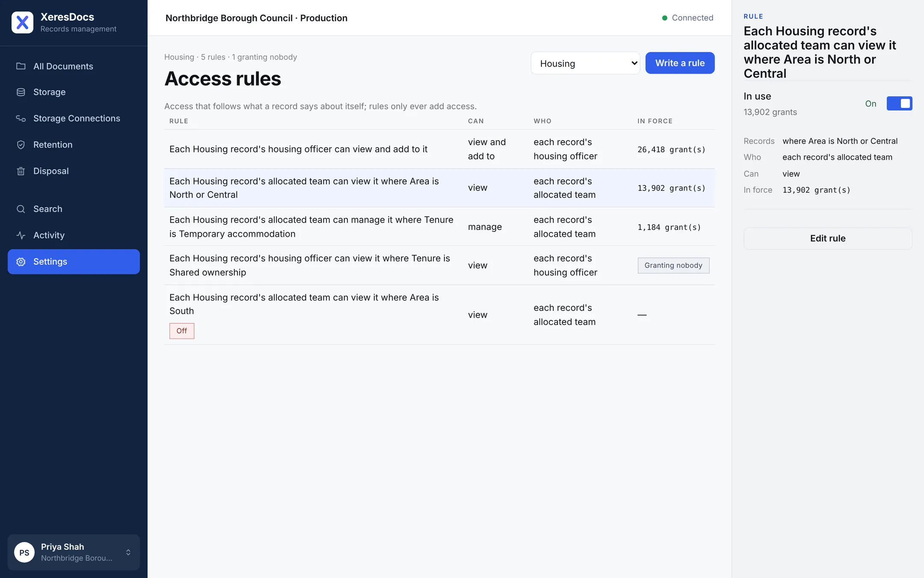The image size is (924, 578).
Task: Select the housing officer view and add rule
Action: tap(439, 149)
